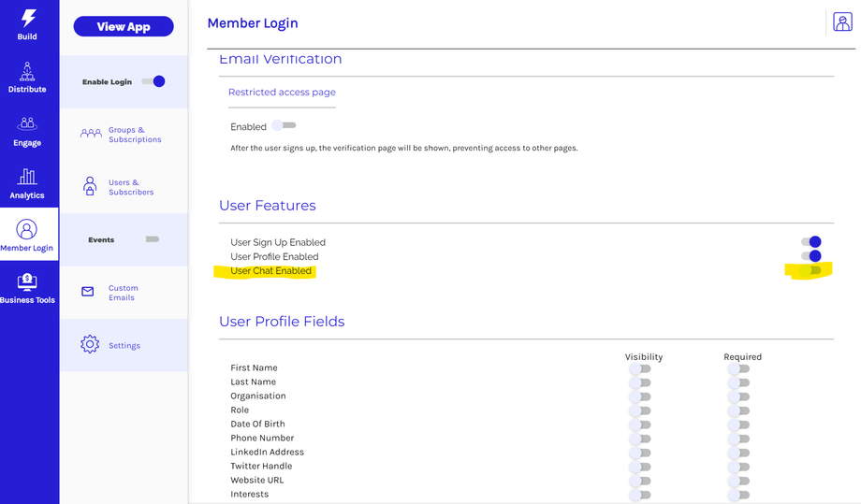Select the Member Login sidebar icon
The height and width of the screenshot is (504, 861).
(x=27, y=229)
